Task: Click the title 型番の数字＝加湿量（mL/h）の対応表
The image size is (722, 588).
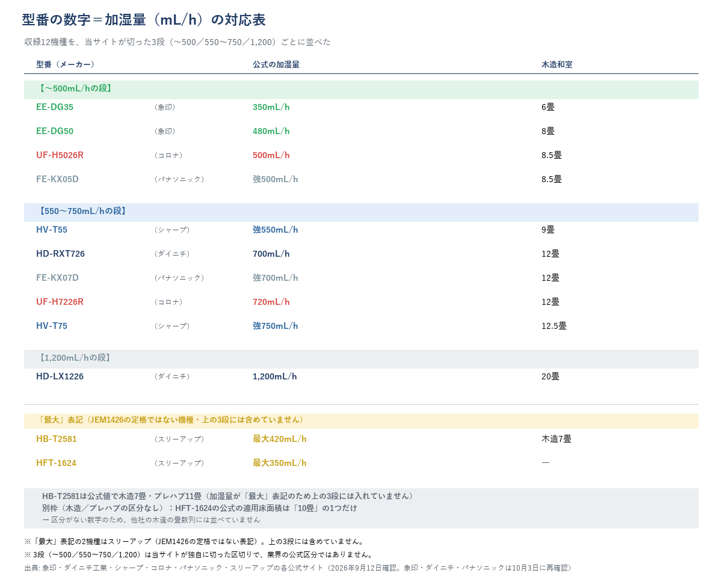Action: (144, 20)
